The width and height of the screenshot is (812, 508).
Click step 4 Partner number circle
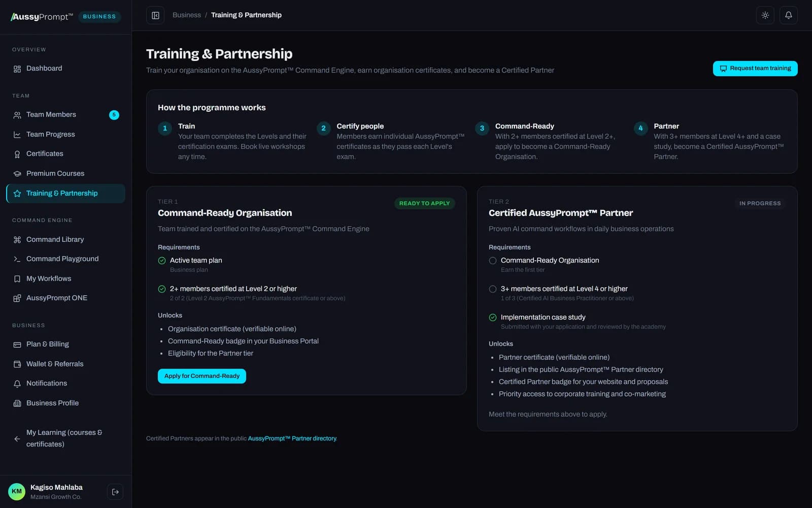[640, 129]
